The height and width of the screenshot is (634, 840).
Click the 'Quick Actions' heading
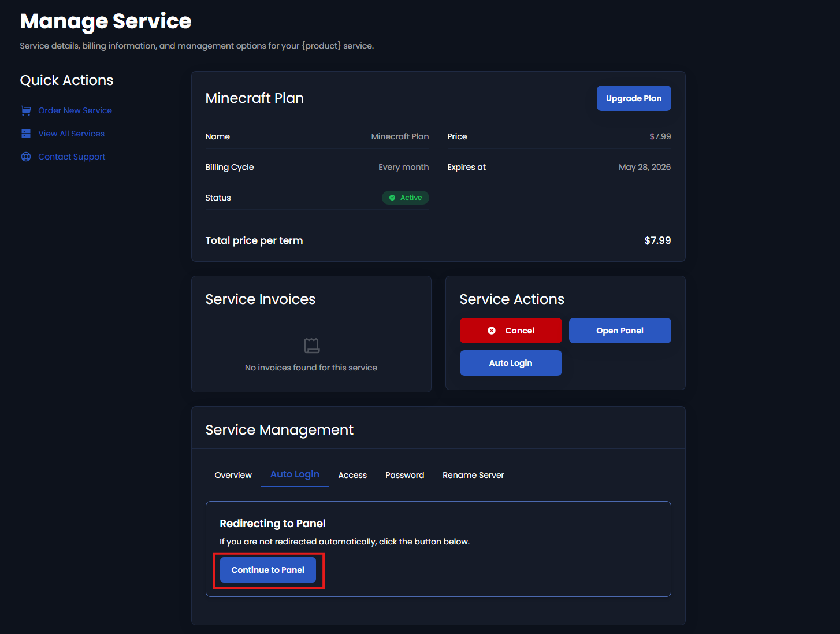pyautogui.click(x=67, y=80)
